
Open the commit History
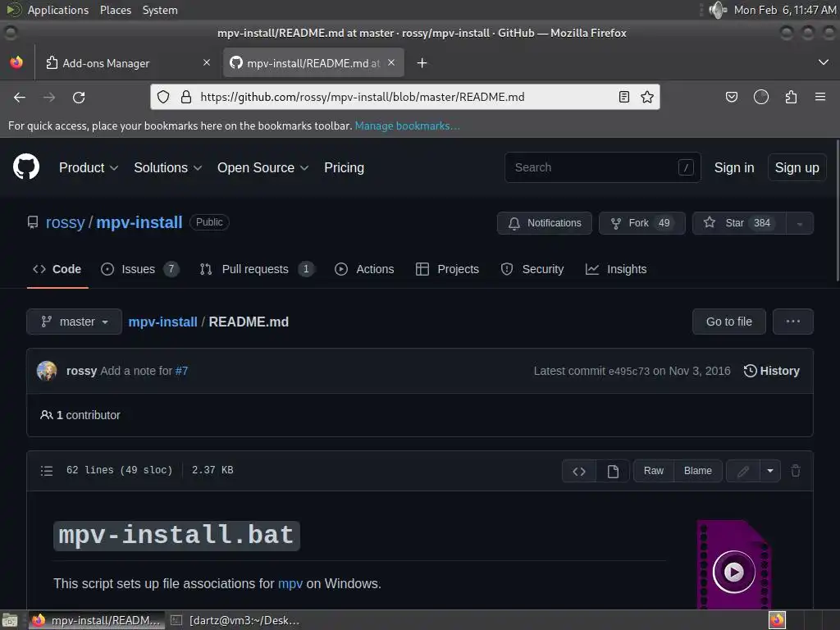pos(772,371)
